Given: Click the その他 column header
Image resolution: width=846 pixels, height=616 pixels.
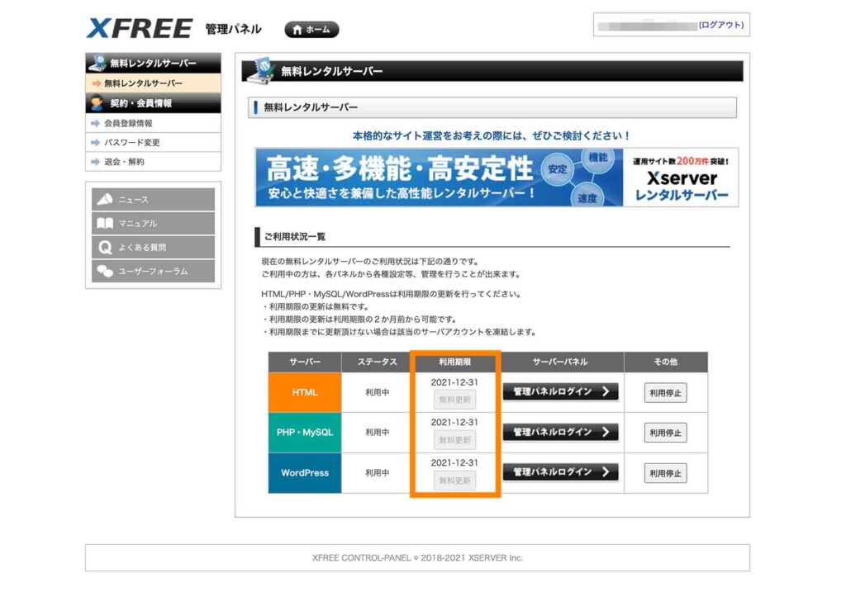Looking at the screenshot, I should coord(666,362).
